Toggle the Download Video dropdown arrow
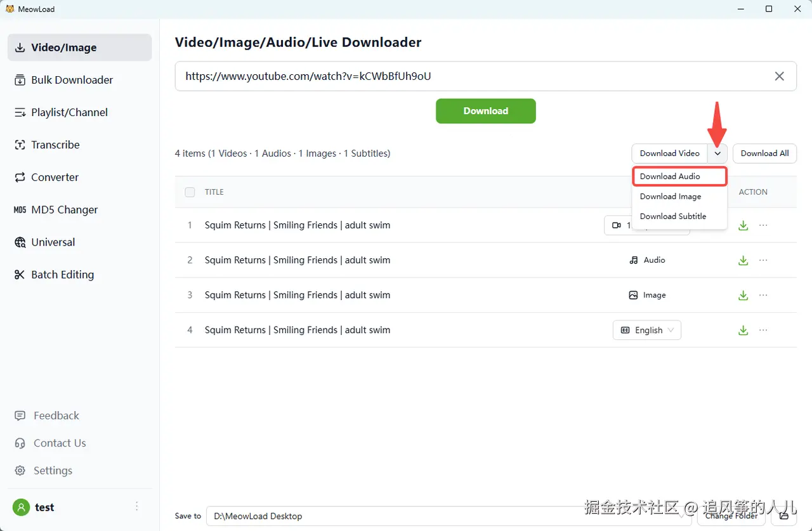The image size is (812, 531). (x=717, y=154)
